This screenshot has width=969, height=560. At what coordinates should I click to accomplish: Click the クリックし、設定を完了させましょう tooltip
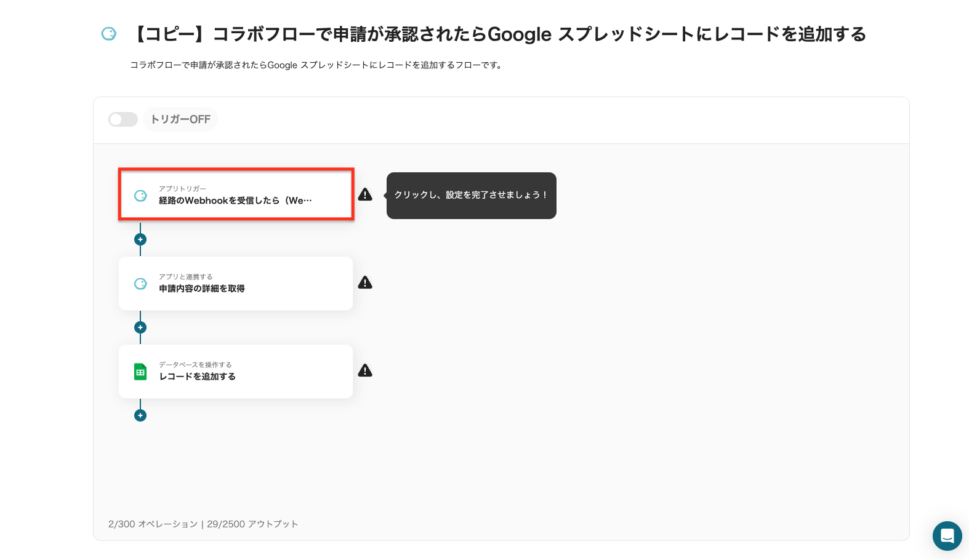point(471,195)
